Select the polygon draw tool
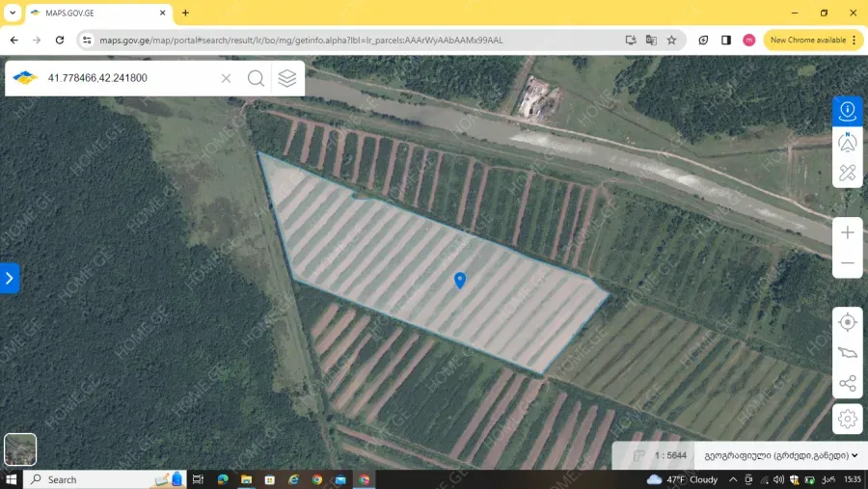This screenshot has height=489, width=868. (848, 353)
